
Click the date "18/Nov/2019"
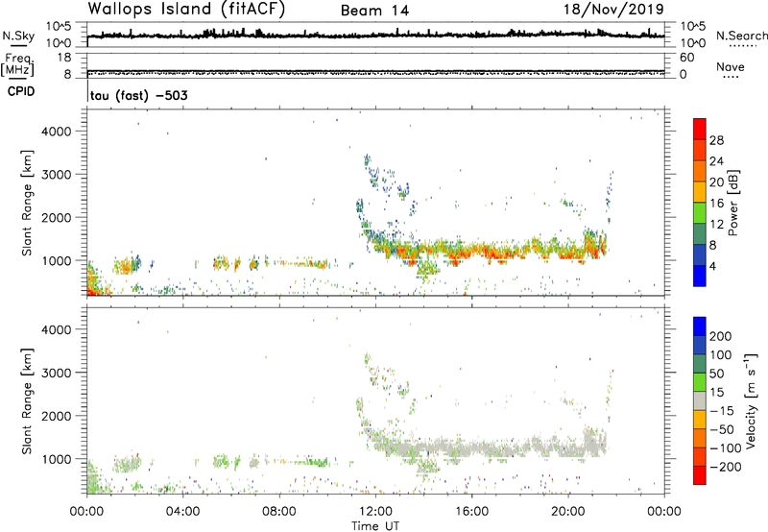point(613,9)
